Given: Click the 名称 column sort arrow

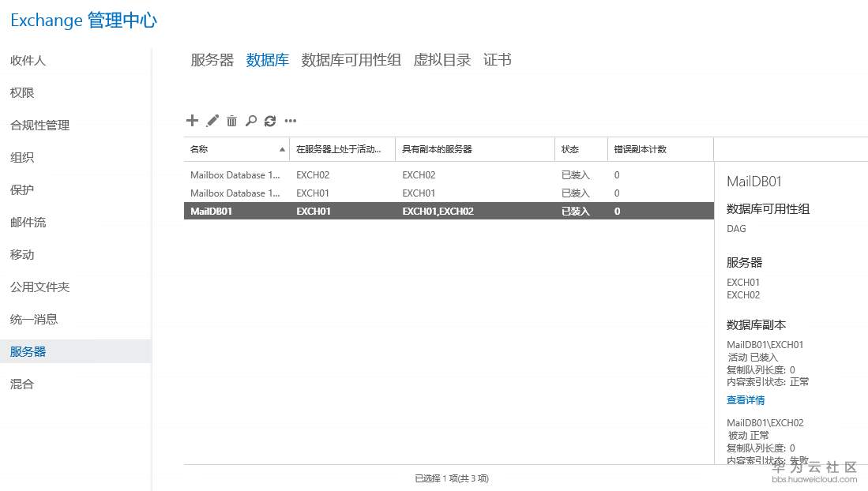Looking at the screenshot, I should (282, 149).
